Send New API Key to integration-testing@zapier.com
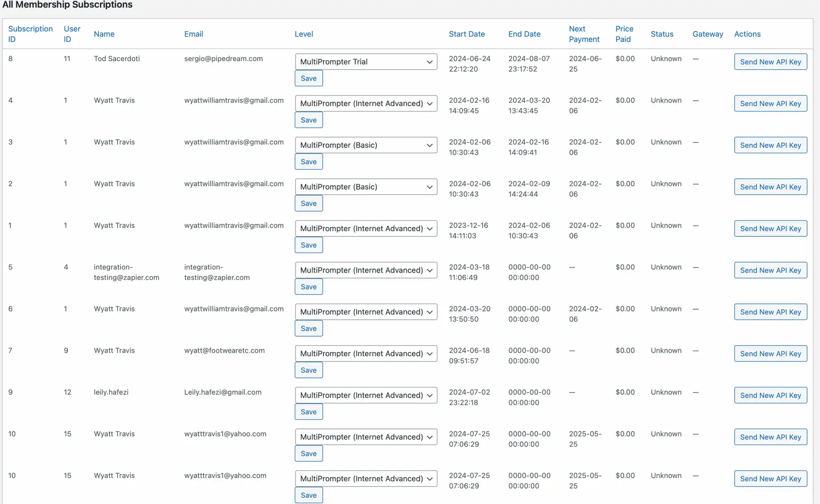Screen dimensions: 820x504 pos(770,270)
